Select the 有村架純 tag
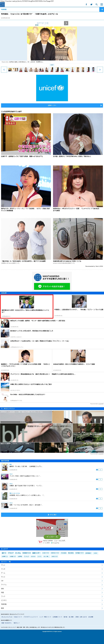Image resolution: width=104 pixels, height=644 pixels. tap(71, 553)
